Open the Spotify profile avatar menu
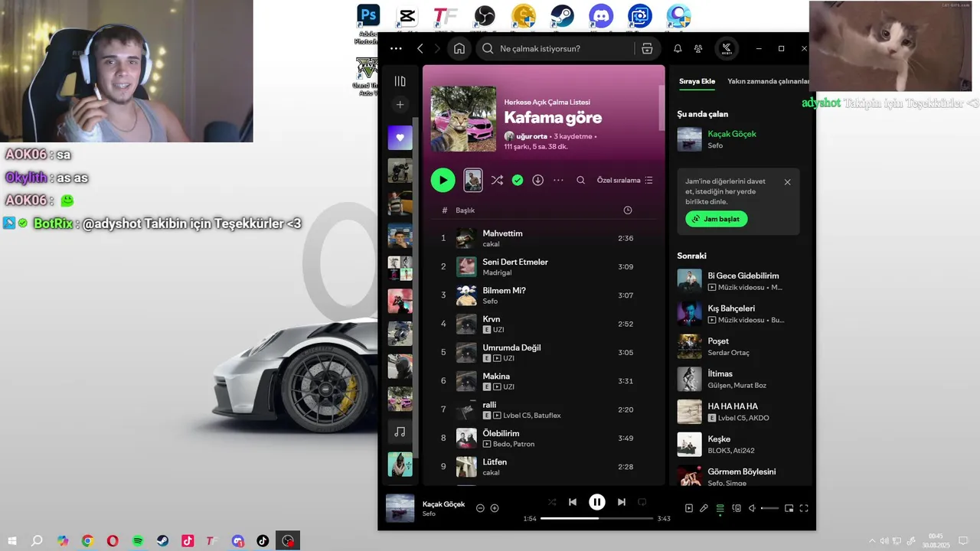980x551 pixels. click(726, 48)
